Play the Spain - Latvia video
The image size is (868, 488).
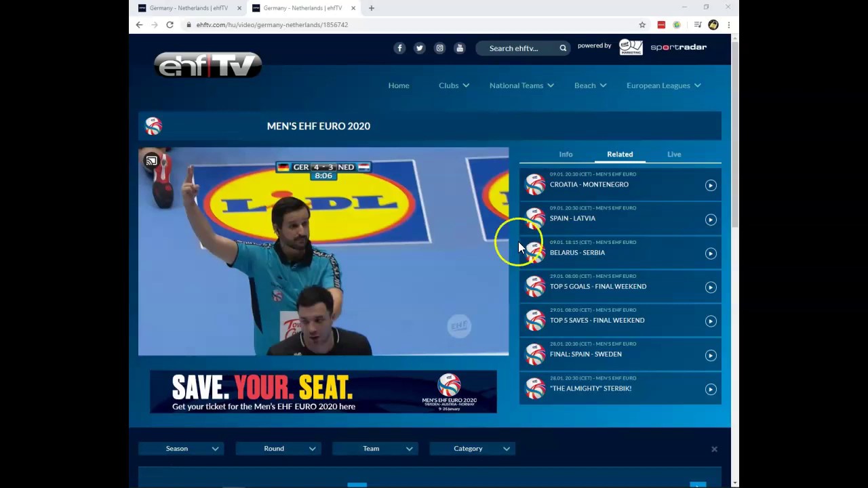(x=711, y=220)
